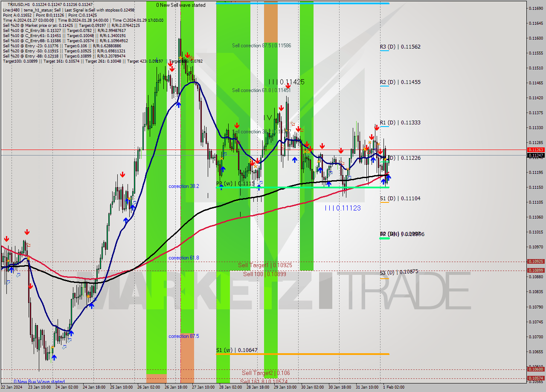The width and height of the screenshot is (546, 392).
Task: Click the TRXUSD,H1 symbol title
Action: click(x=19, y=4)
